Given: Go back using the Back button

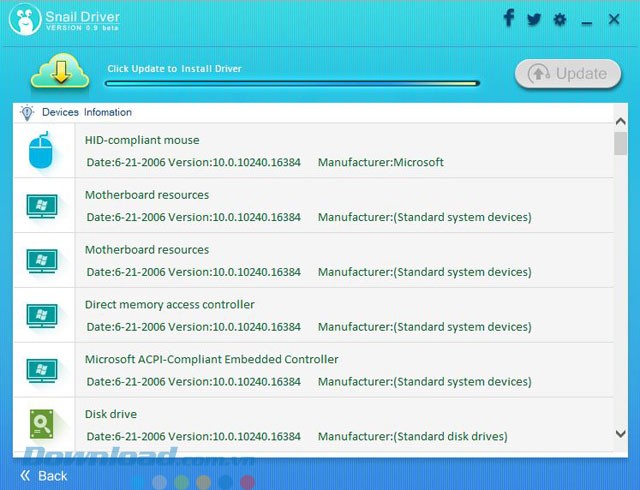Looking at the screenshot, I should 44,475.
